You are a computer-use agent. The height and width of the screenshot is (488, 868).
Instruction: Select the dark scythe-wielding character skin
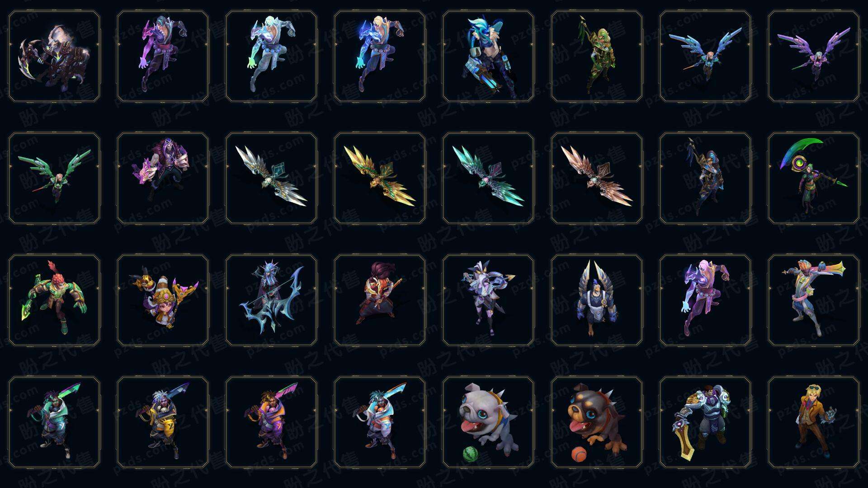coord(54,56)
